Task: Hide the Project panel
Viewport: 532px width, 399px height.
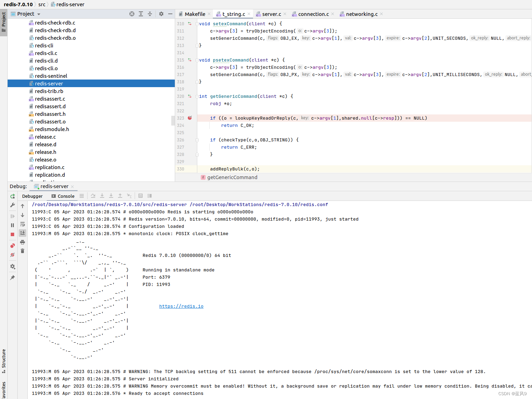Action: pyautogui.click(x=170, y=14)
